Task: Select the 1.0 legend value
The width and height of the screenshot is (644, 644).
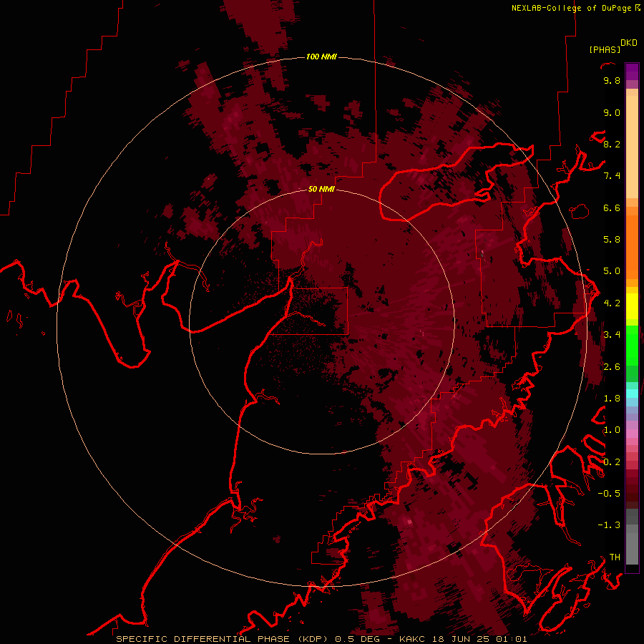Action: tap(612, 430)
